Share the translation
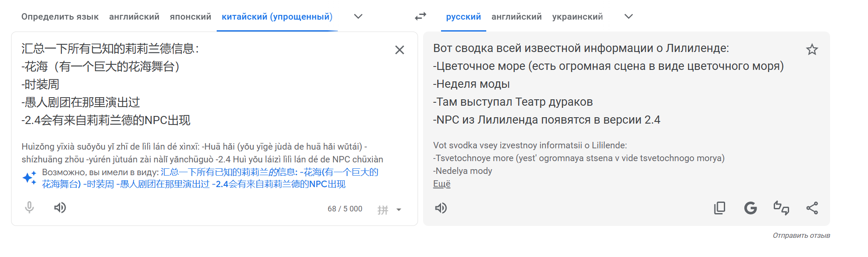This screenshot has height=257, width=868. pos(812,208)
